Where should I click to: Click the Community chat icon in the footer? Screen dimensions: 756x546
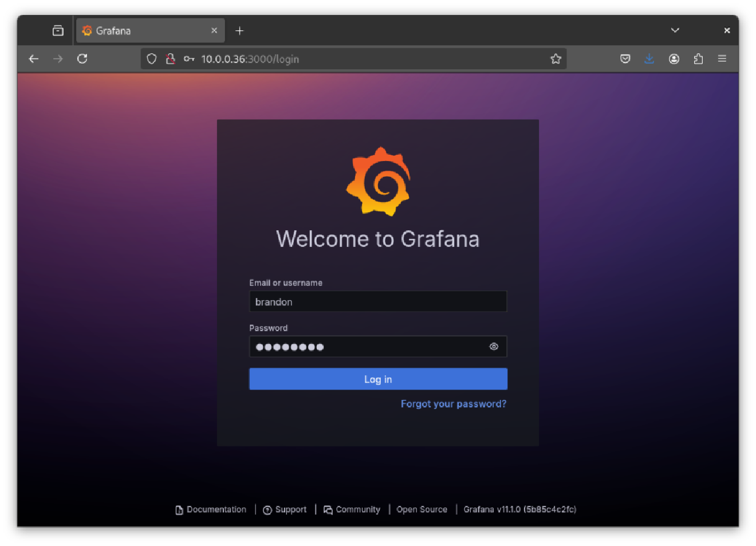point(328,509)
